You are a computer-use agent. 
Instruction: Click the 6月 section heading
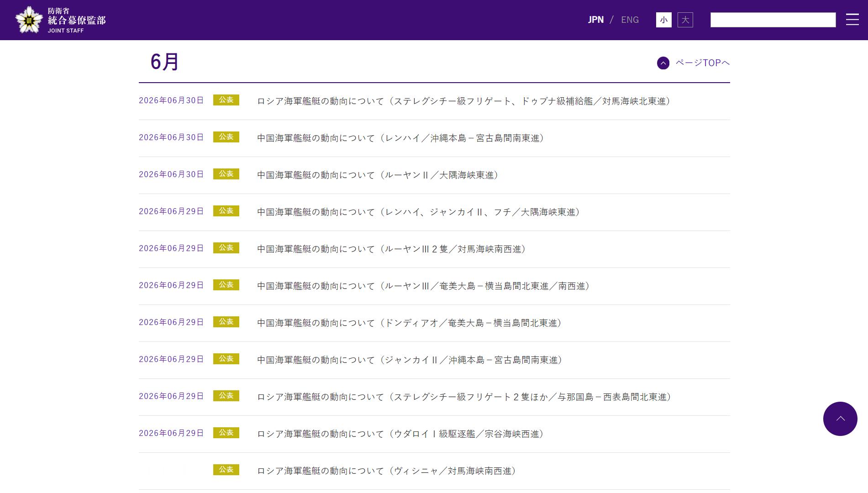click(164, 62)
